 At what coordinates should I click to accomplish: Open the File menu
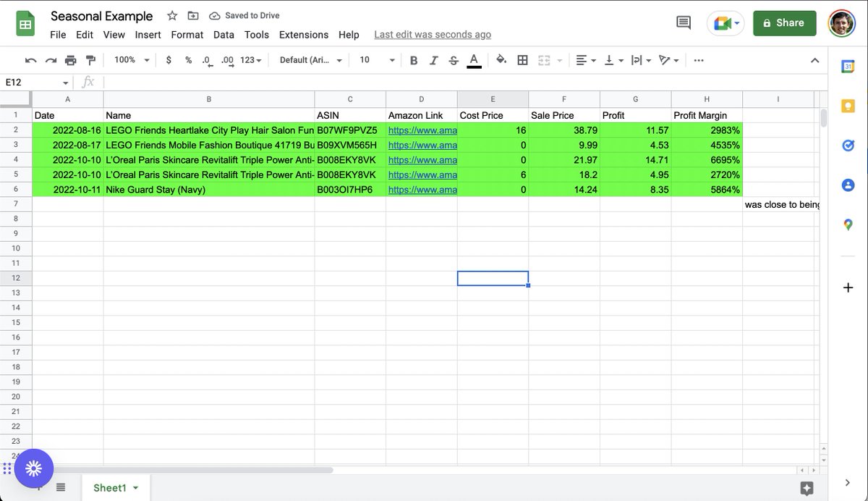(58, 35)
